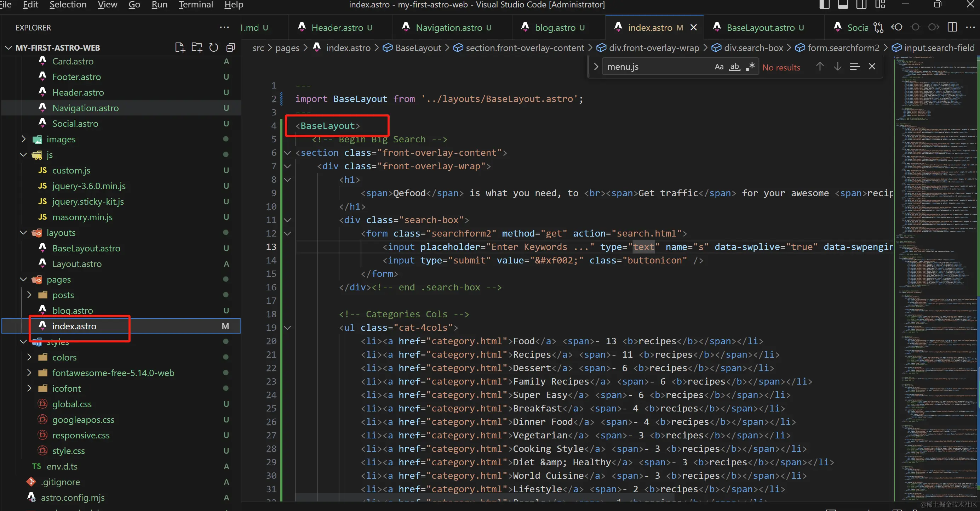
Task: Click the Split Editor Right icon
Action: pyautogui.click(x=952, y=27)
